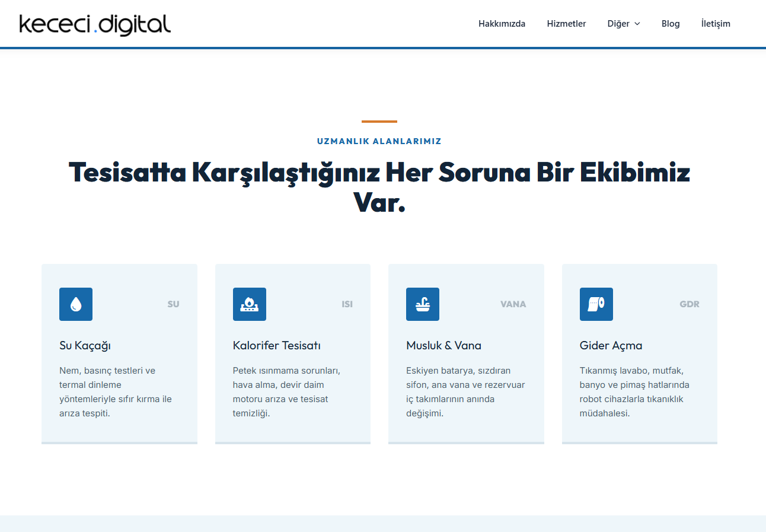Screen dimensions: 766x532
Task: Open the Blog page
Action: 671,24
